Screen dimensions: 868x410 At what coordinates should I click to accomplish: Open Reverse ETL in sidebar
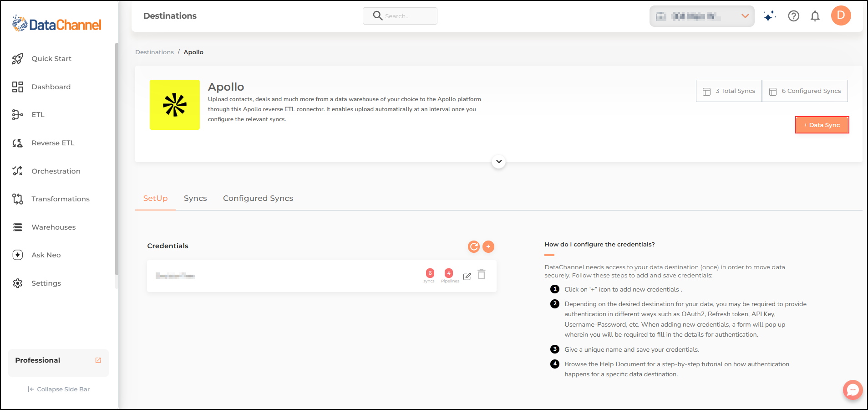coord(53,143)
